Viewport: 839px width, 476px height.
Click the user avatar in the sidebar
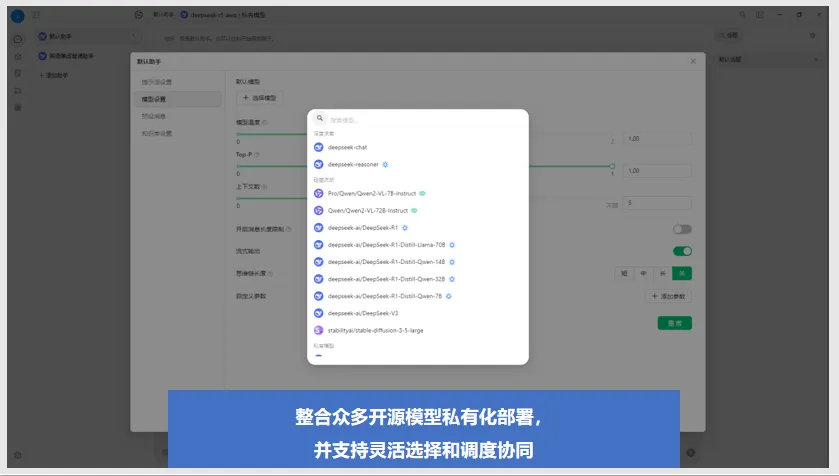18,16
